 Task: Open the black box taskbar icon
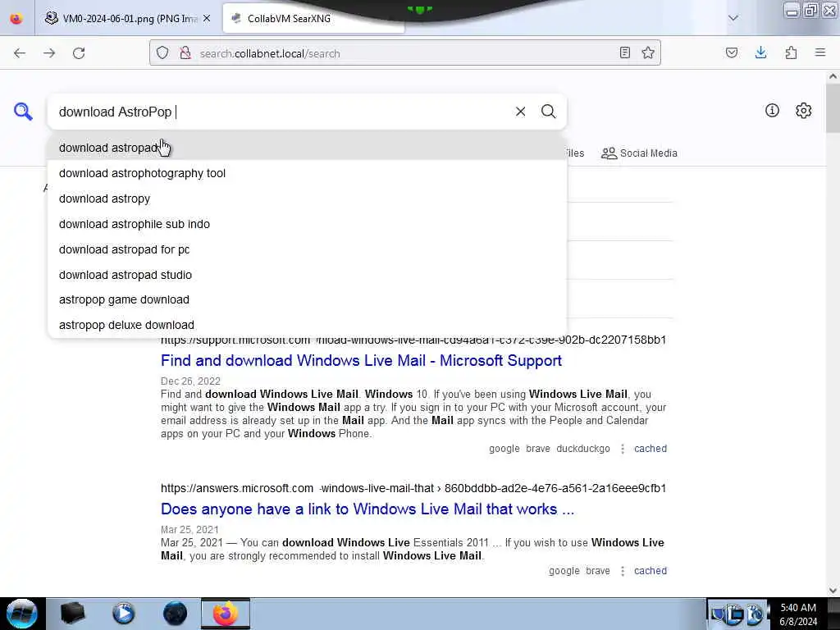point(72,614)
